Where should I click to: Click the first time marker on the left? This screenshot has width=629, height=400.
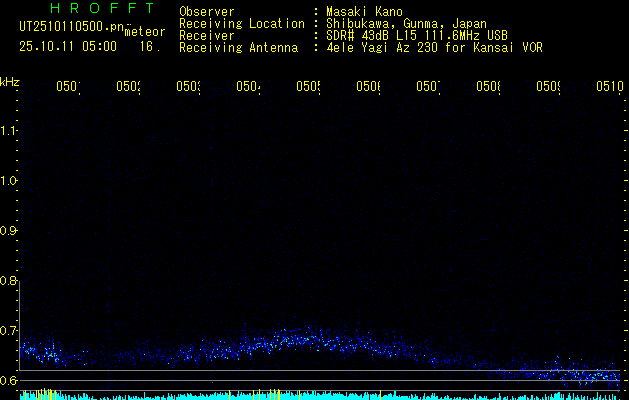(x=68, y=87)
